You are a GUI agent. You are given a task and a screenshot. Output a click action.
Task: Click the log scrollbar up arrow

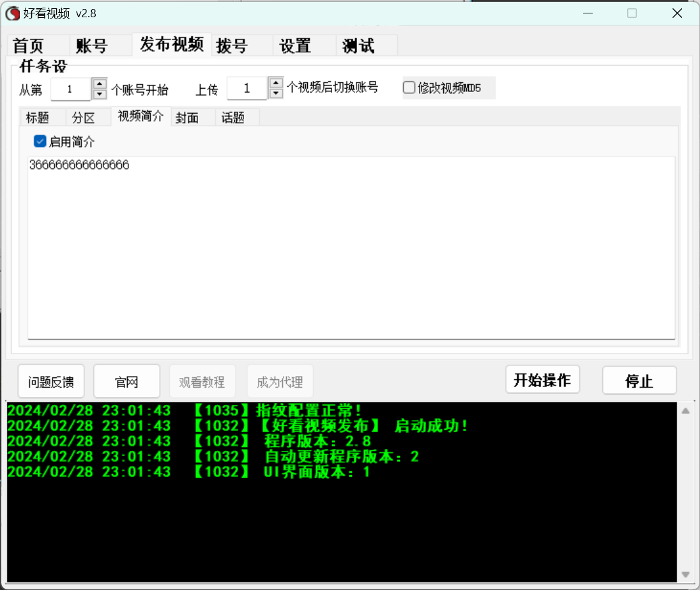tap(686, 411)
